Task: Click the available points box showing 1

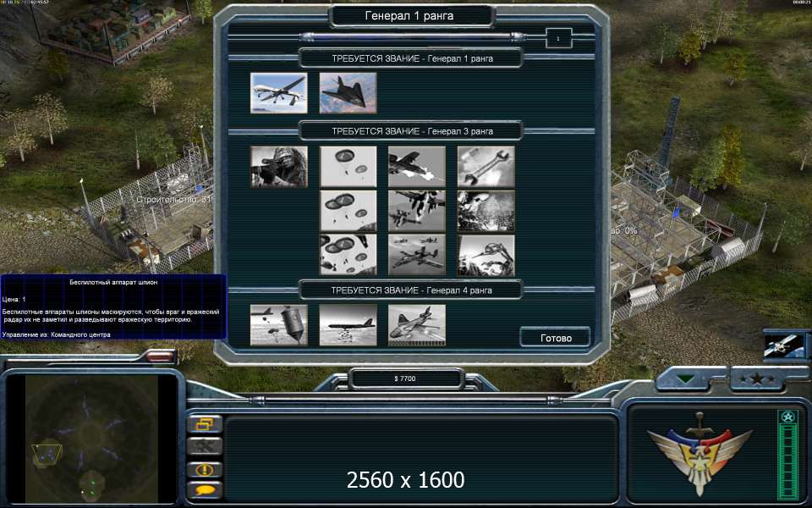Action: (x=558, y=38)
